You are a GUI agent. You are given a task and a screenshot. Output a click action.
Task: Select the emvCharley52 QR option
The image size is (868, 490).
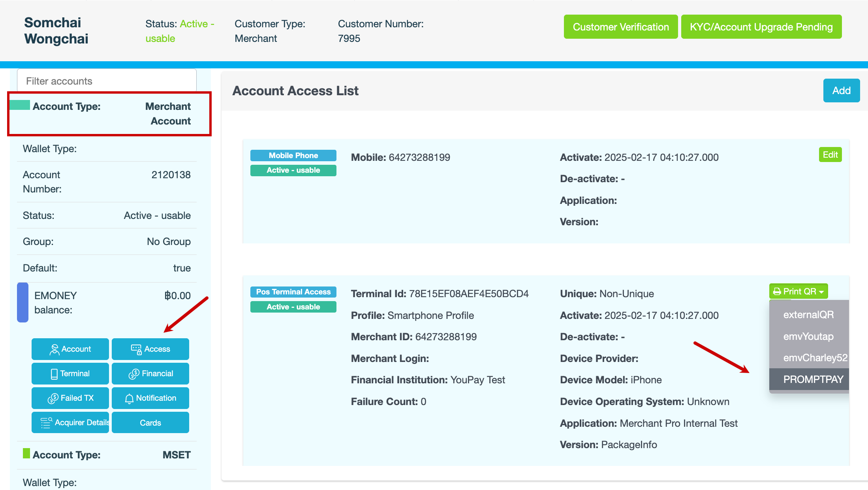815,358
